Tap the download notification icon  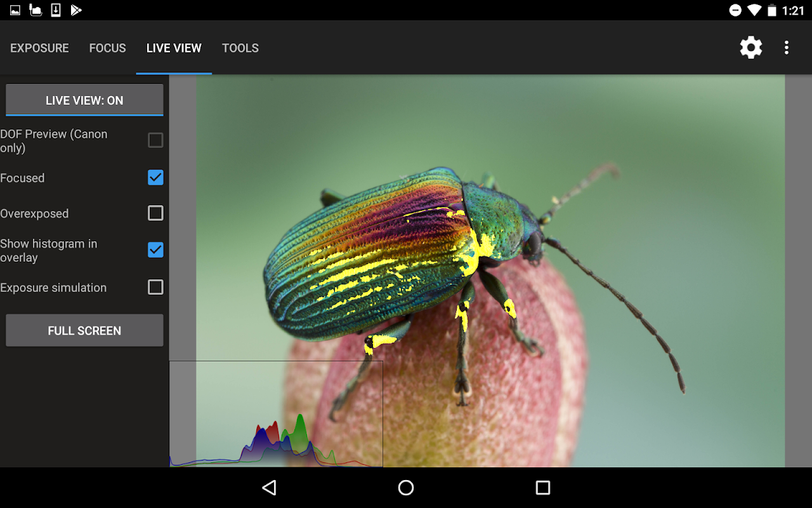click(56, 10)
